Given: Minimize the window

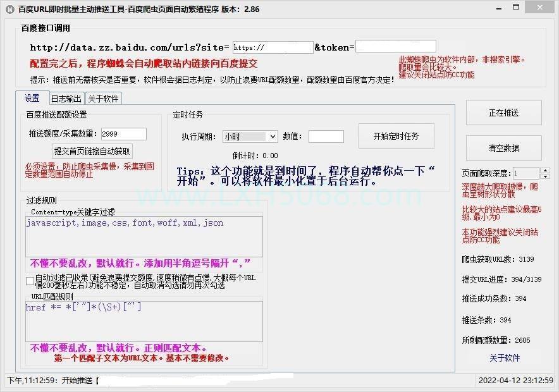Looking at the screenshot, I should 499,8.
